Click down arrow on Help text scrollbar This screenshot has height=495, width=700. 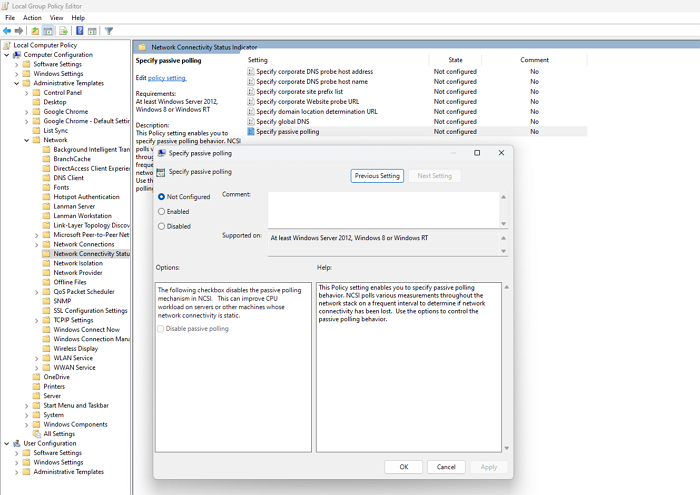pyautogui.click(x=507, y=448)
